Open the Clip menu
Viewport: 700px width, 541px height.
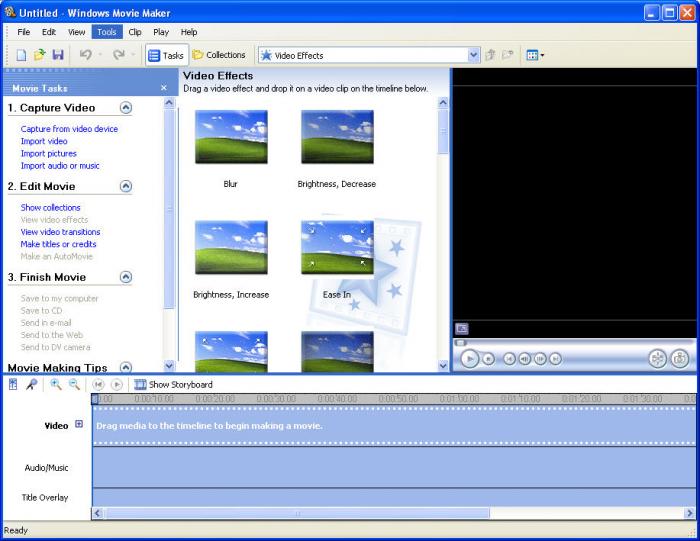click(135, 32)
